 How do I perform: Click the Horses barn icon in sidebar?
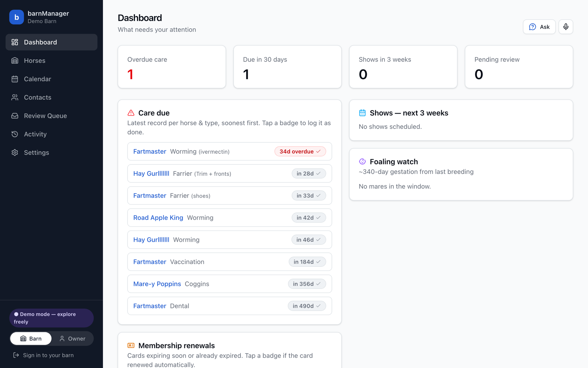[x=15, y=61]
